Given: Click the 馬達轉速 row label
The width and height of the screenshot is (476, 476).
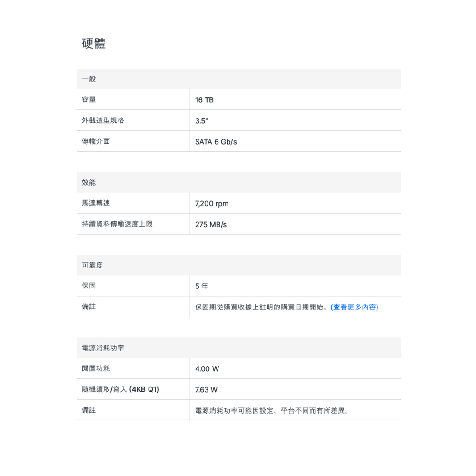Looking at the screenshot, I should click(x=96, y=203).
